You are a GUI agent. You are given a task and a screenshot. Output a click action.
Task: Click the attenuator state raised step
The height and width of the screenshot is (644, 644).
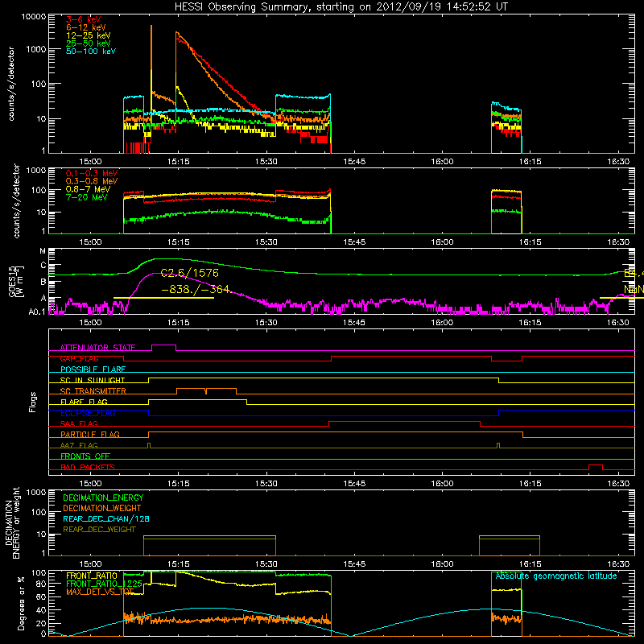(164, 345)
